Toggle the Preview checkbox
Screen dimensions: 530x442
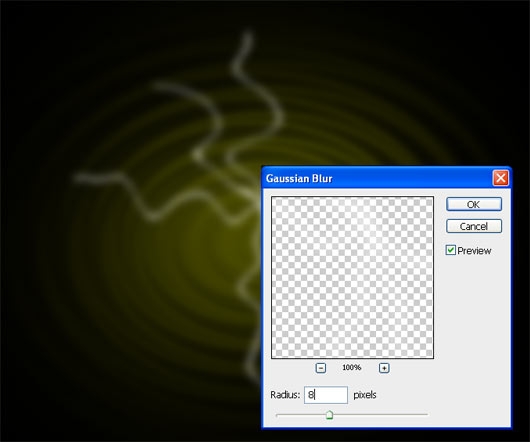pyautogui.click(x=451, y=250)
